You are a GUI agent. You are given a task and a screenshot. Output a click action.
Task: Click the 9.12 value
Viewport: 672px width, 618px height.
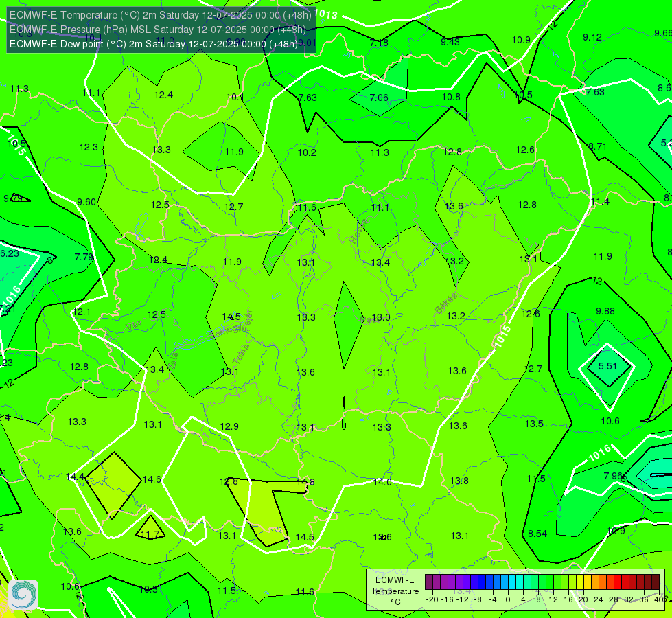point(592,37)
